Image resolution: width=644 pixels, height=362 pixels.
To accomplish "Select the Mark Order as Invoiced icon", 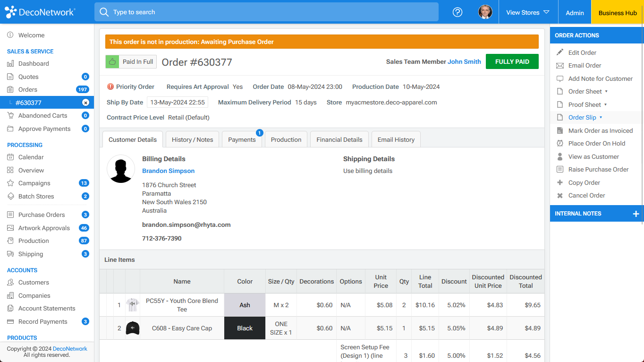I will (x=559, y=130).
